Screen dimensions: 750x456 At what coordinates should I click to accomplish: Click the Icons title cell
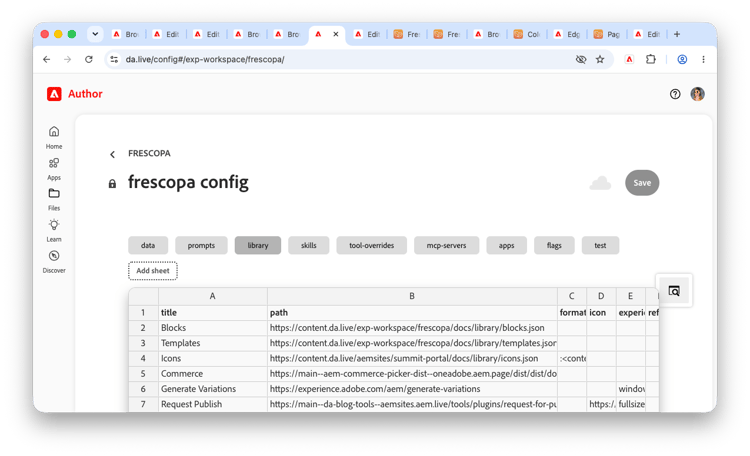[212, 358]
